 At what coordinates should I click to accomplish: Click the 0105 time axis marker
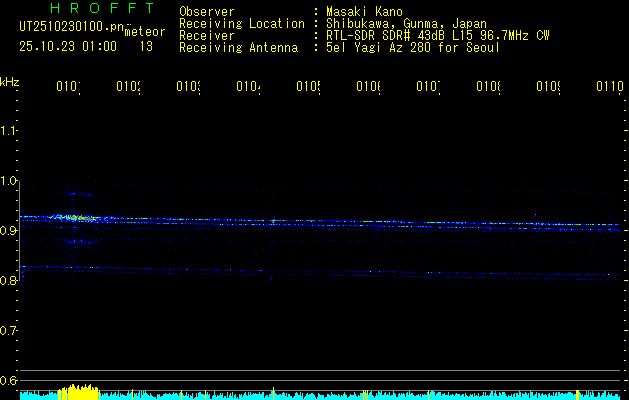308,86
